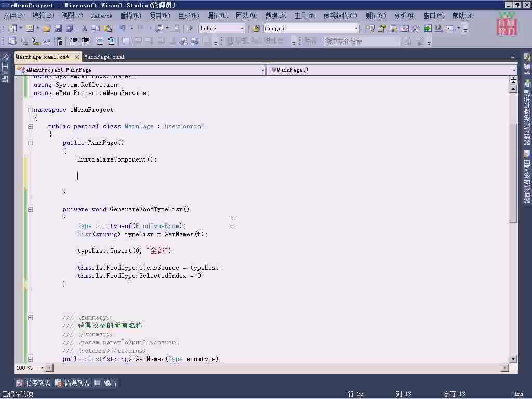
Task: Click the Navigate Backward icon
Action: [x=159, y=29]
